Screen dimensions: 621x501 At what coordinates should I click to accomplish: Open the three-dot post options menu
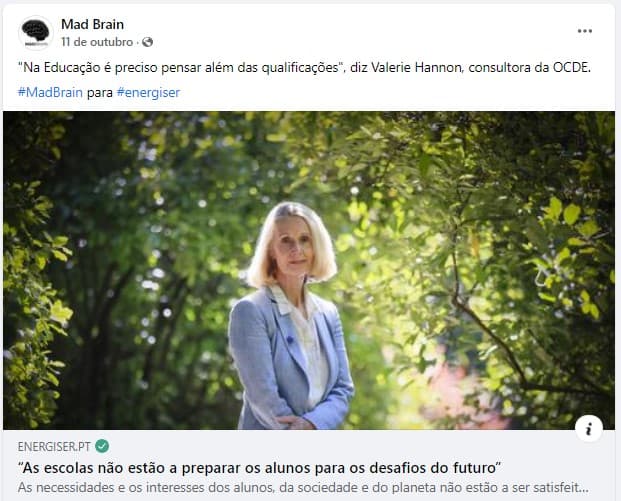coord(585,31)
